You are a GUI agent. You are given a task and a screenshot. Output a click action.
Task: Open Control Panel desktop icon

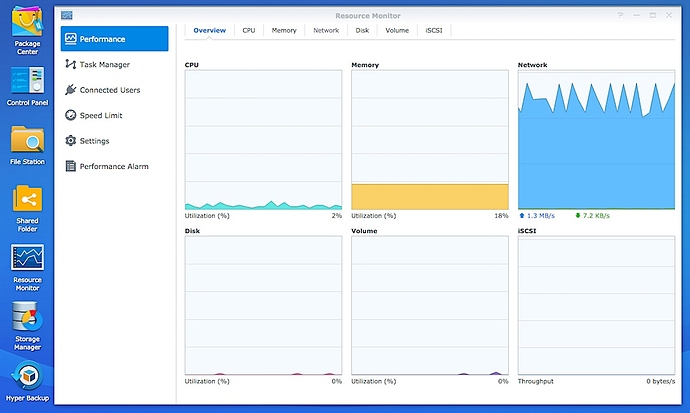(x=27, y=86)
